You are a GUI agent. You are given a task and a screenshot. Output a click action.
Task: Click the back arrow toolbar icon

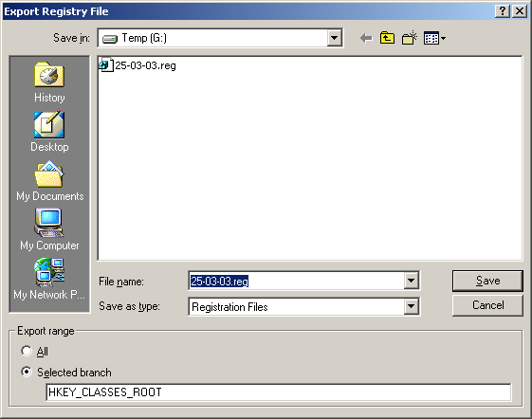[366, 38]
